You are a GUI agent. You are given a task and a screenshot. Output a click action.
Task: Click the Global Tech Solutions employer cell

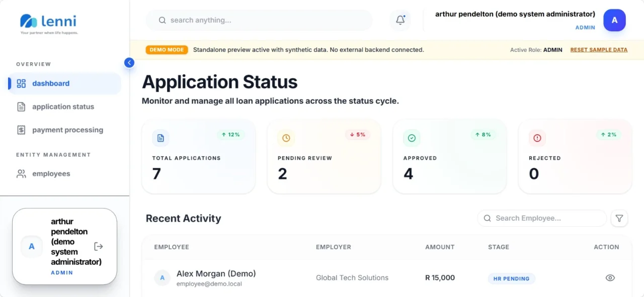coord(352,278)
